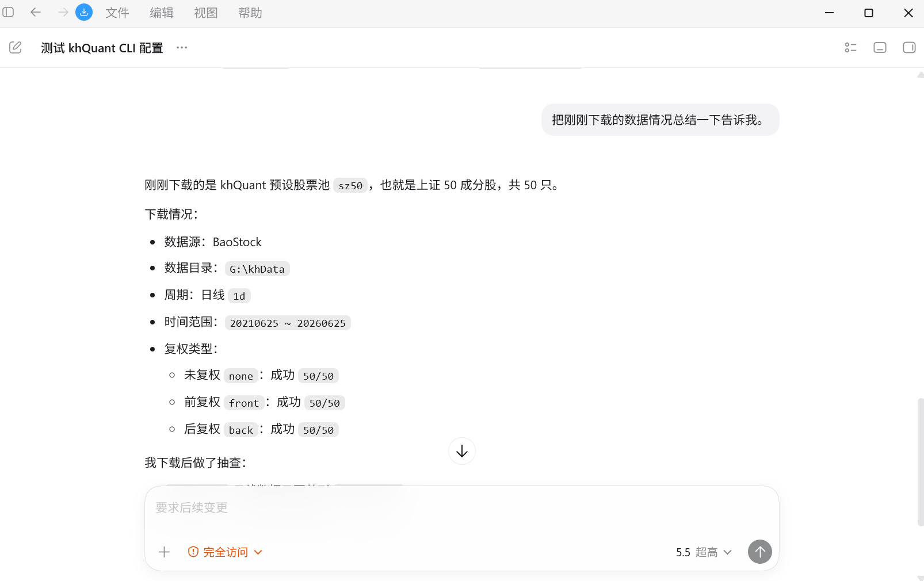924x581 pixels.
Task: Send message with the up-arrow button
Action: (x=760, y=552)
